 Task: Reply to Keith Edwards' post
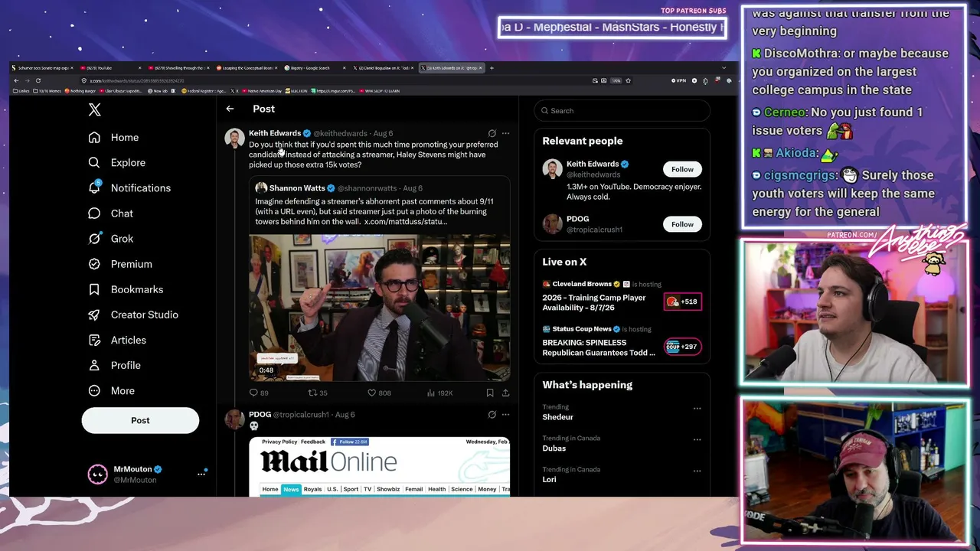click(259, 393)
